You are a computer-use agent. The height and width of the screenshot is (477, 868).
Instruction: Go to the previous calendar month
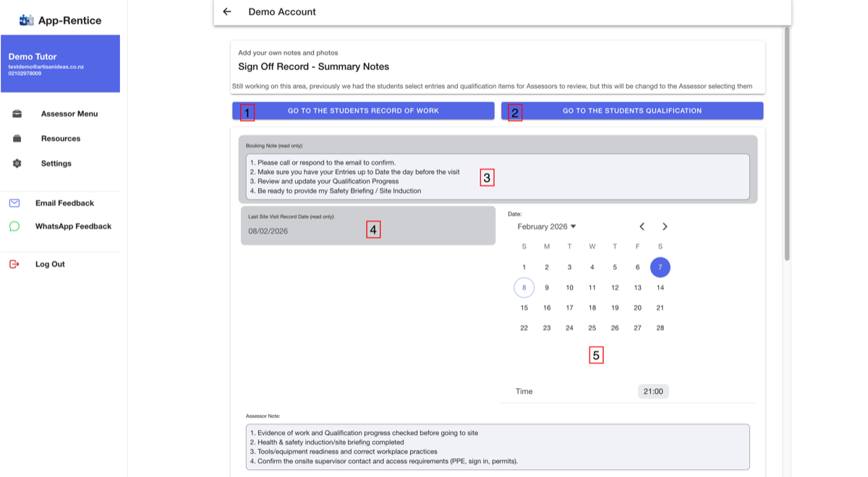(642, 226)
